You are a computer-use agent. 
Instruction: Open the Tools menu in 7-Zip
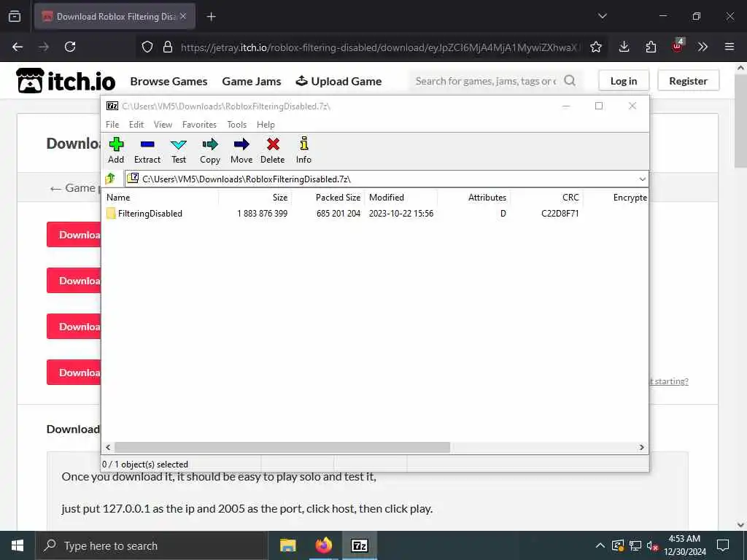coord(237,124)
